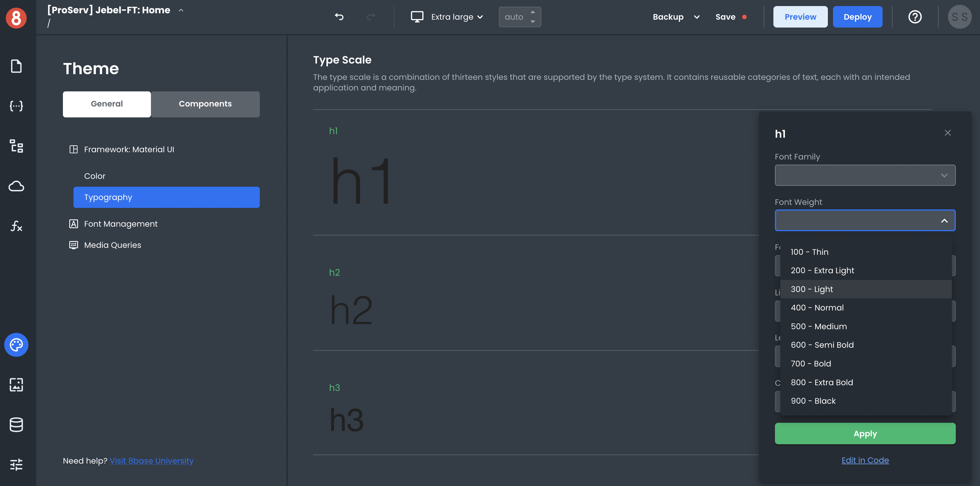Click the green Apply button

(x=865, y=433)
